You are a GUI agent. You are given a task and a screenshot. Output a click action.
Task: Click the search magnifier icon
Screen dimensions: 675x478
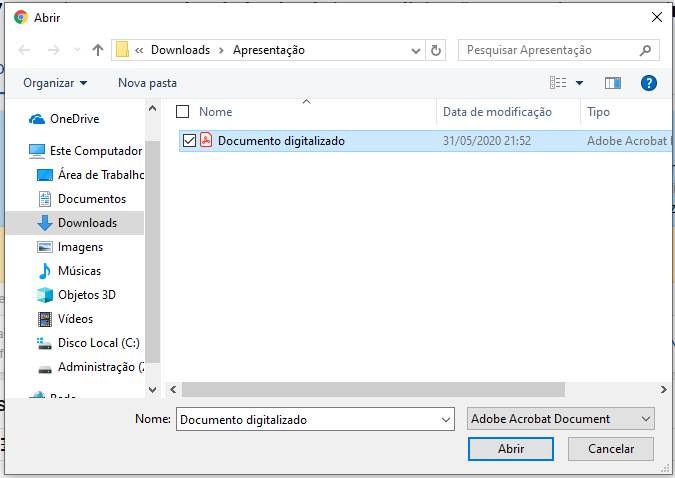tap(645, 50)
